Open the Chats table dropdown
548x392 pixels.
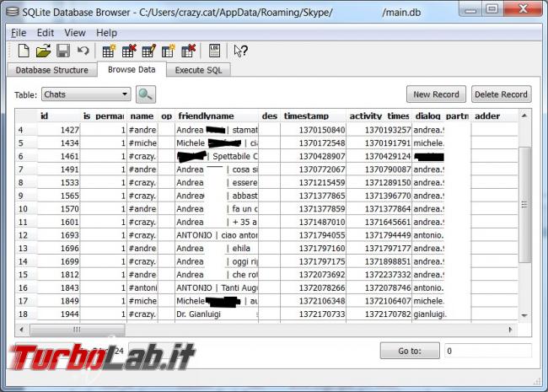tap(86, 94)
